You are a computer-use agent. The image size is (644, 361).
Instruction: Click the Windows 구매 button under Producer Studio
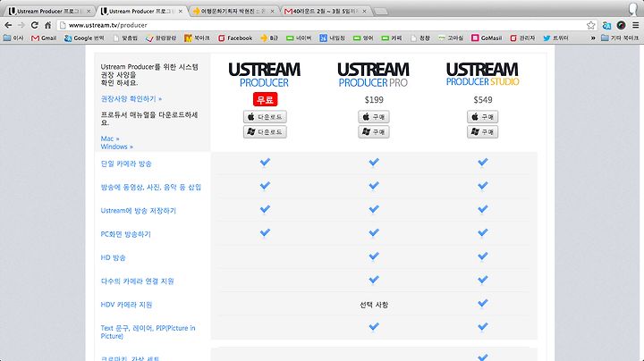point(483,131)
